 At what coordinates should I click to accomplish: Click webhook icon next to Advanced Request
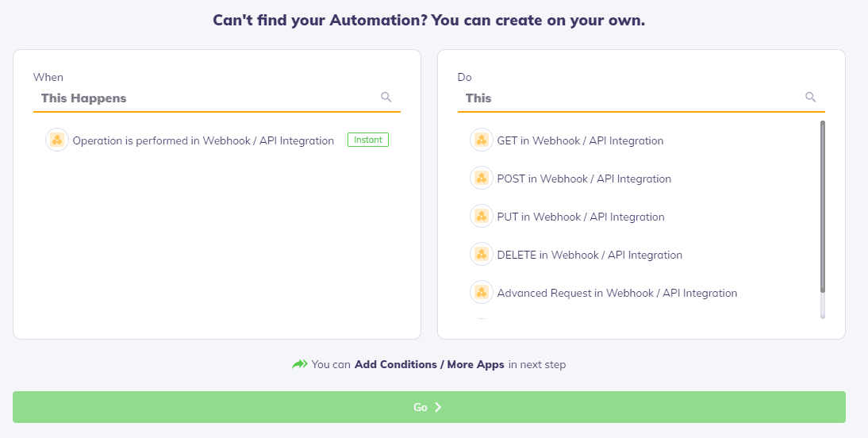(481, 292)
